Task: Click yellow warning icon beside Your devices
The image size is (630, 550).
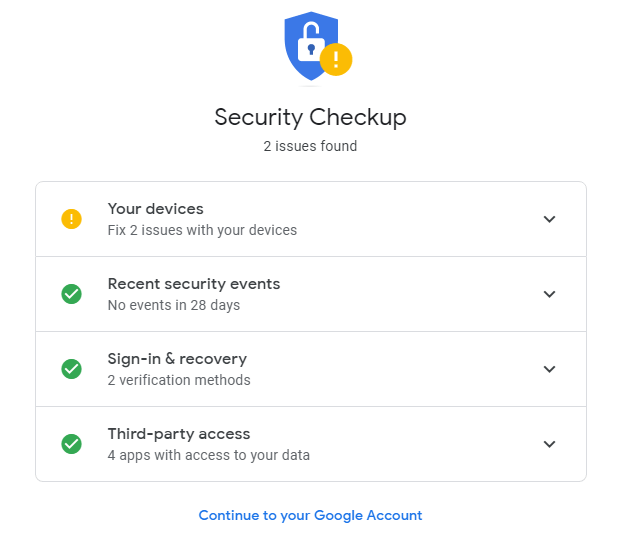Action: [x=71, y=219]
